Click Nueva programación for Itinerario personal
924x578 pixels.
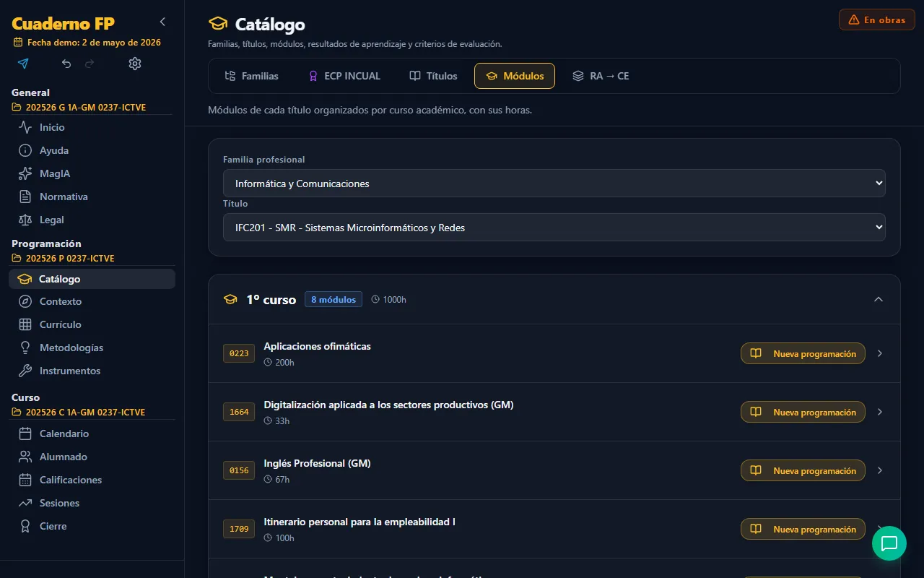pos(803,529)
